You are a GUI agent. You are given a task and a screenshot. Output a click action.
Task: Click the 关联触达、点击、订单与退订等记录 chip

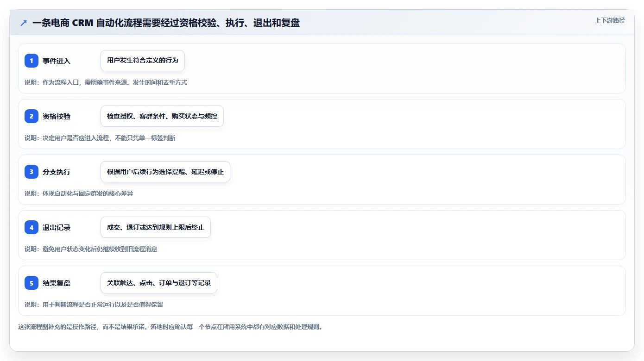(x=159, y=283)
